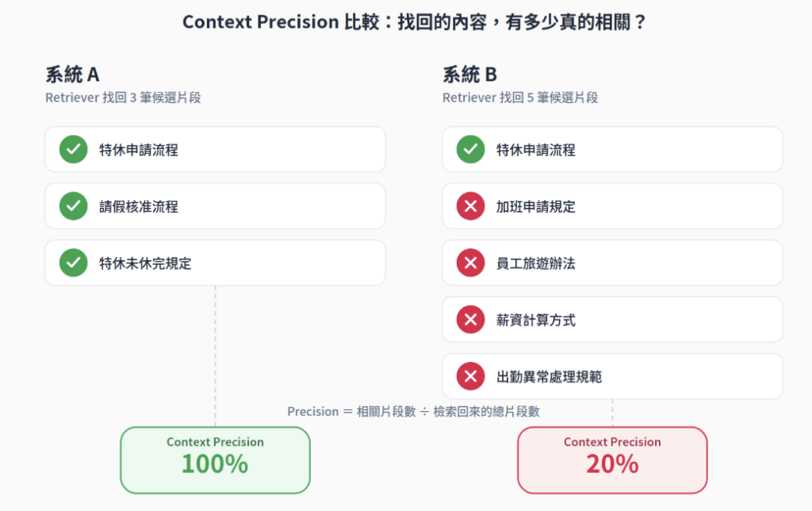Click red X icon beside 加班申請規定
Image resolution: width=812 pixels, height=511 pixels.
pos(471,206)
